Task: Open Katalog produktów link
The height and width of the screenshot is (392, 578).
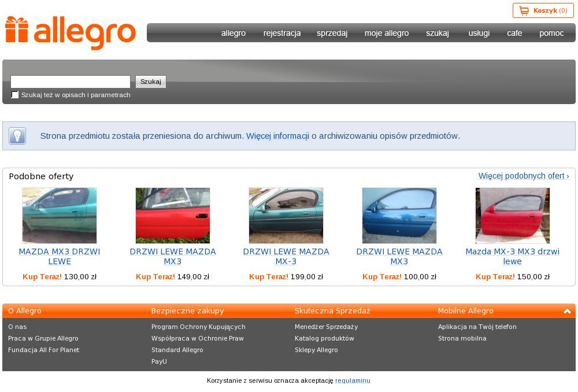Action: pos(324,338)
